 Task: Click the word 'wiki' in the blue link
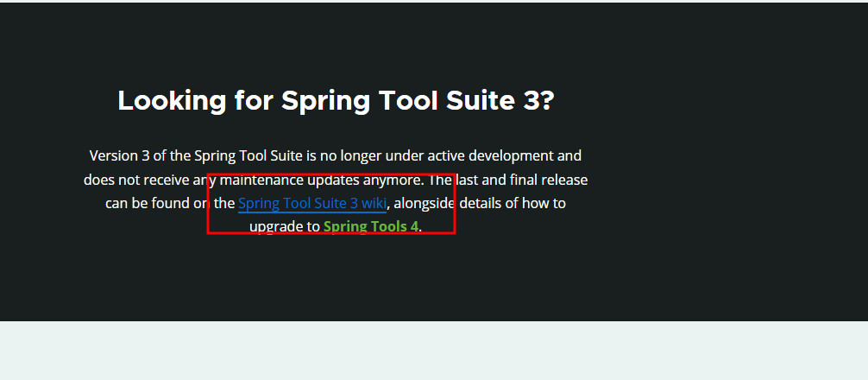[374, 203]
